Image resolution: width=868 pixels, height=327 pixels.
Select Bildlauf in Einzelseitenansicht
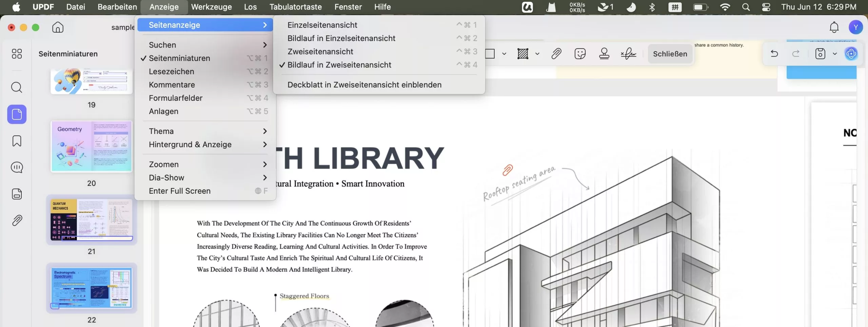click(x=379, y=38)
